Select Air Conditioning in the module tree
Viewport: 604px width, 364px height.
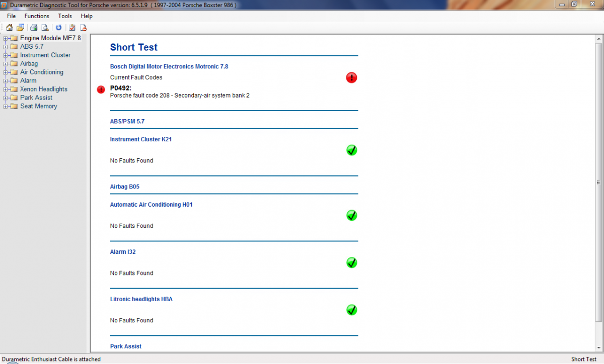[42, 72]
